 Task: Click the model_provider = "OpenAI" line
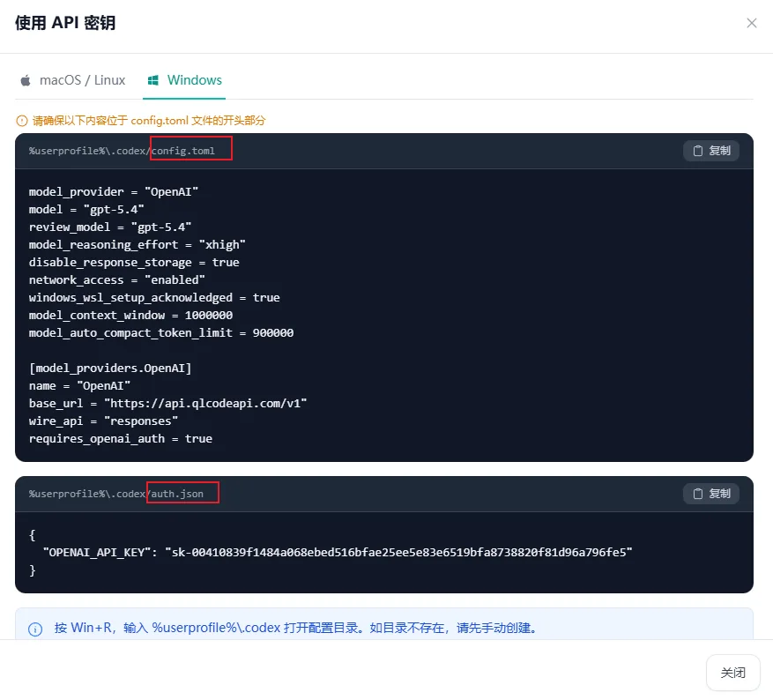click(114, 192)
